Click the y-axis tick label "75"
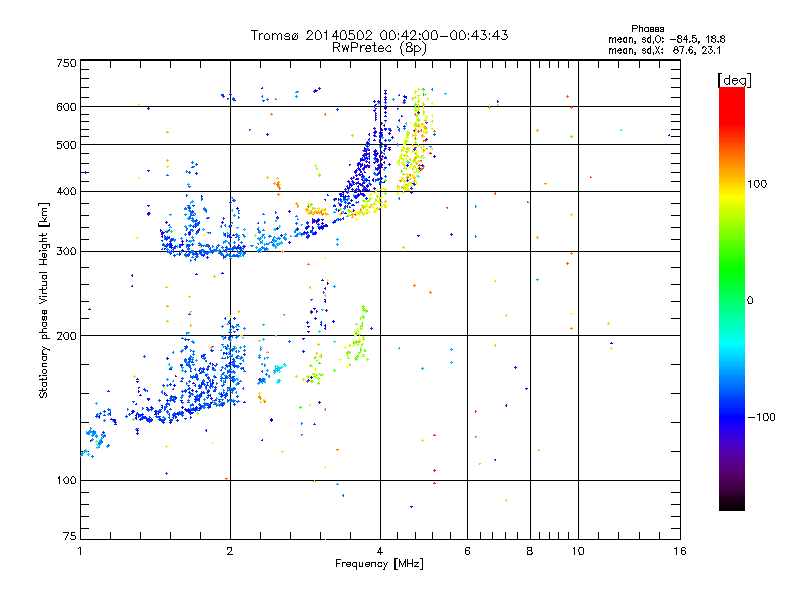This screenshot has height=600, width=800. click(x=70, y=536)
